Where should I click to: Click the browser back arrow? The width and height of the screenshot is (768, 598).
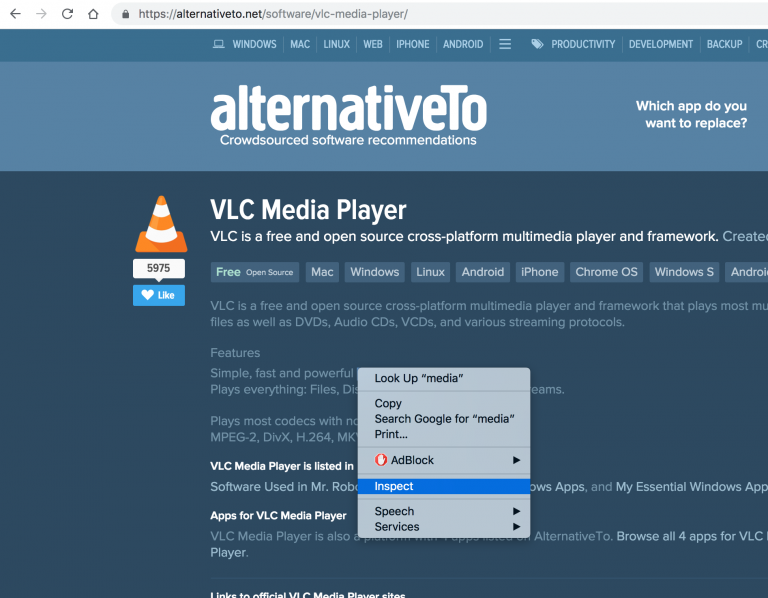[16, 14]
